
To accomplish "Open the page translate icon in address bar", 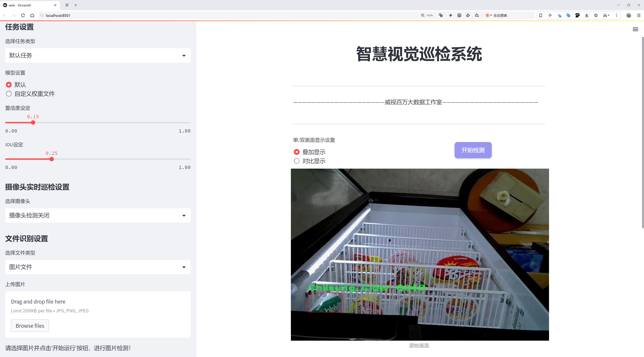I will pyautogui.click(x=441, y=15).
